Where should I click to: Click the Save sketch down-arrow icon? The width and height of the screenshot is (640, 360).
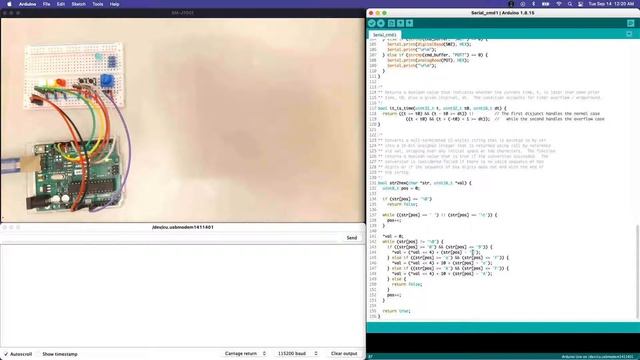[409, 23]
